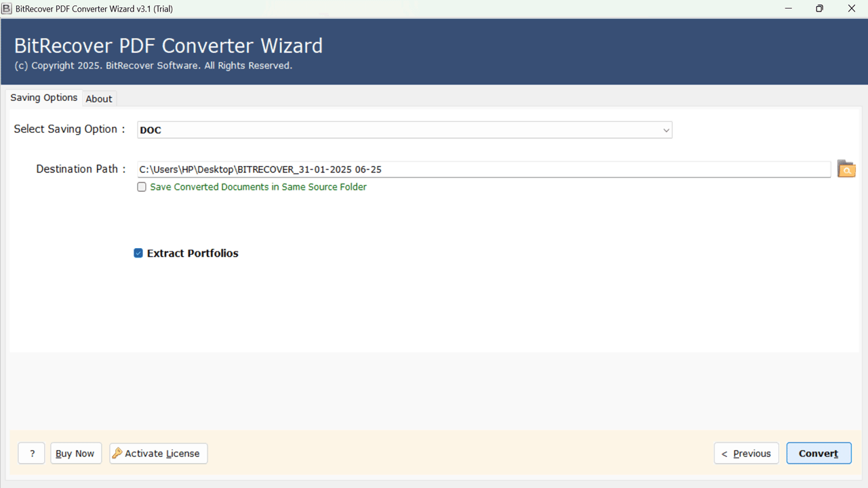Select the Saving Options tab
The height and width of the screenshot is (488, 868).
click(44, 98)
